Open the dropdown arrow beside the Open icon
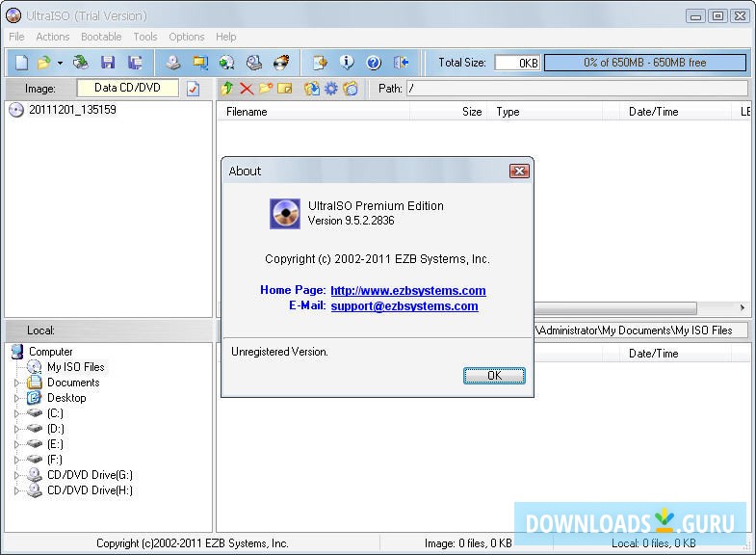Image resolution: width=756 pixels, height=555 pixels. [x=60, y=63]
